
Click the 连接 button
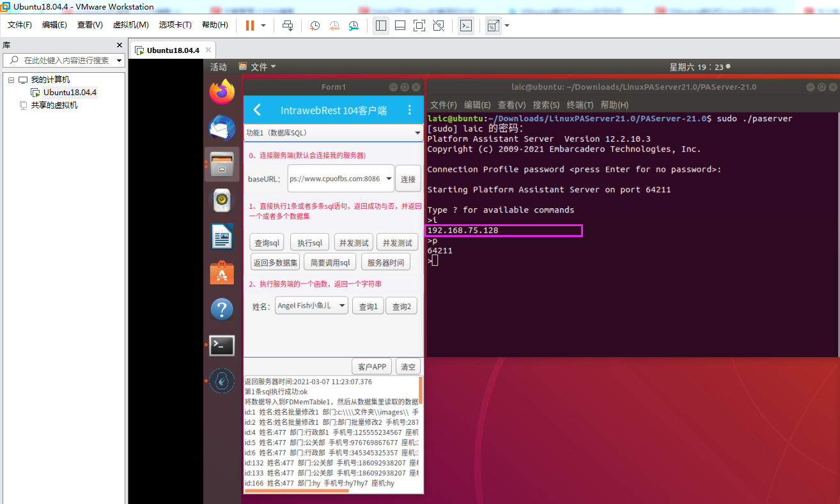(x=408, y=179)
